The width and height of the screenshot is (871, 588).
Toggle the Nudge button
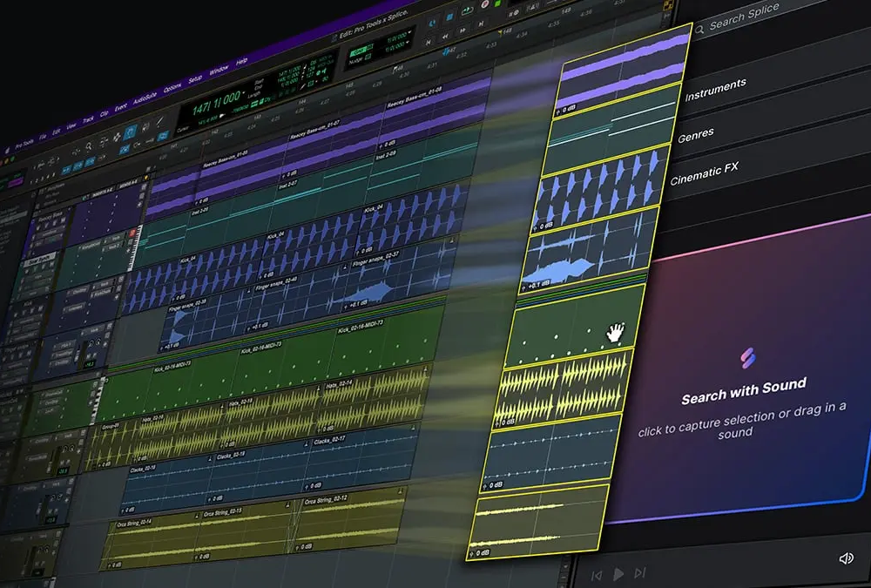click(x=356, y=61)
